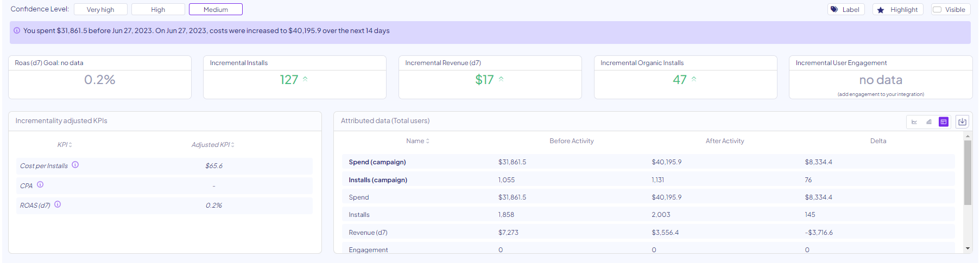Click the Highlight star button
The height and width of the screenshot is (263, 980).
[x=897, y=10]
